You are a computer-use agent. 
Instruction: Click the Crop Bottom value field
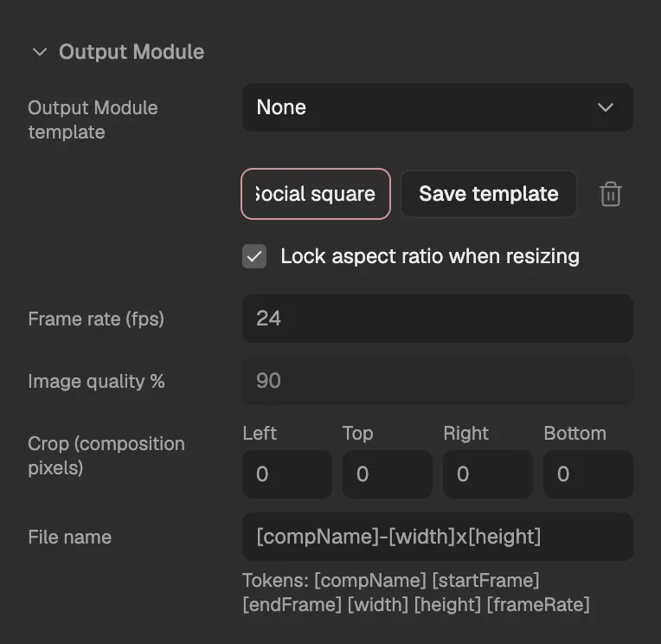pyautogui.click(x=588, y=474)
